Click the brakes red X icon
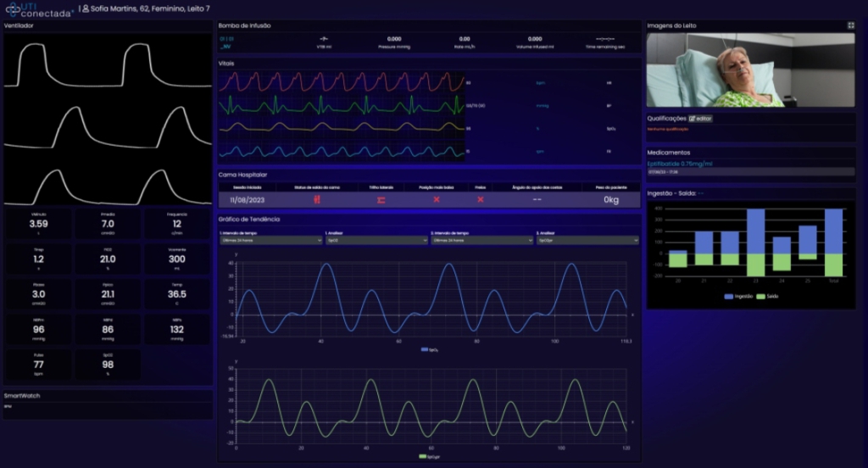This screenshot has height=468, width=868. click(x=480, y=199)
